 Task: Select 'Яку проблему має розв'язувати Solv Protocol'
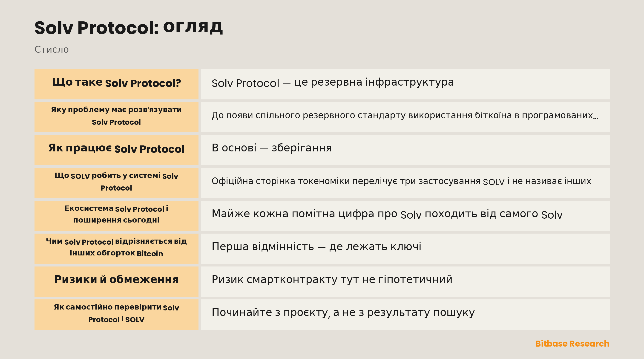[x=116, y=117]
